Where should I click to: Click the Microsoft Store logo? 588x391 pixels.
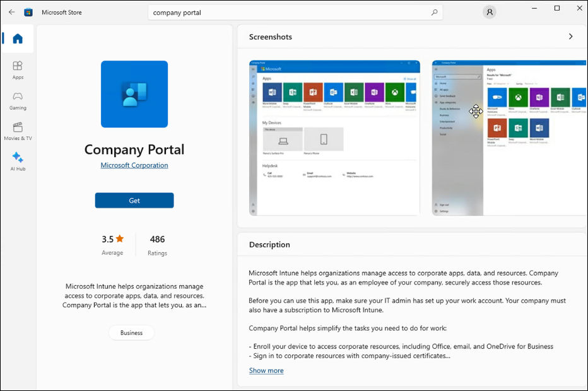(x=28, y=11)
